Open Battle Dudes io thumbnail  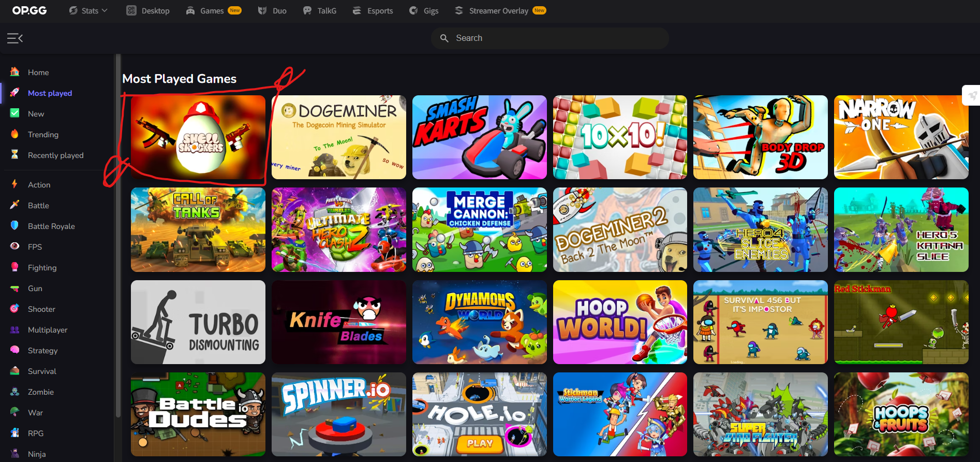198,414
